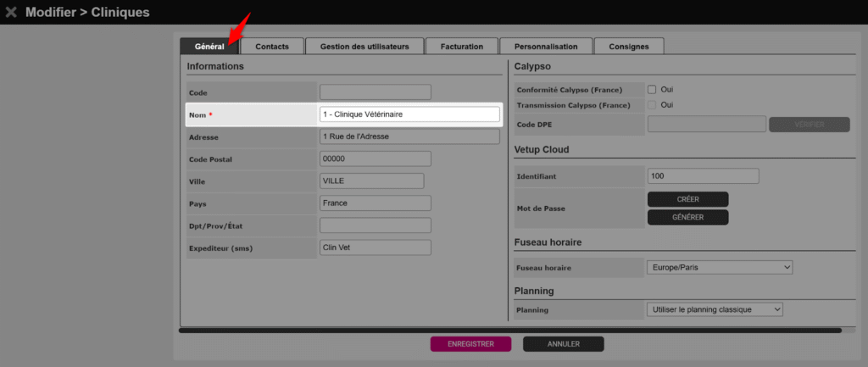
Task: Click the Créer password button
Action: [x=687, y=199]
